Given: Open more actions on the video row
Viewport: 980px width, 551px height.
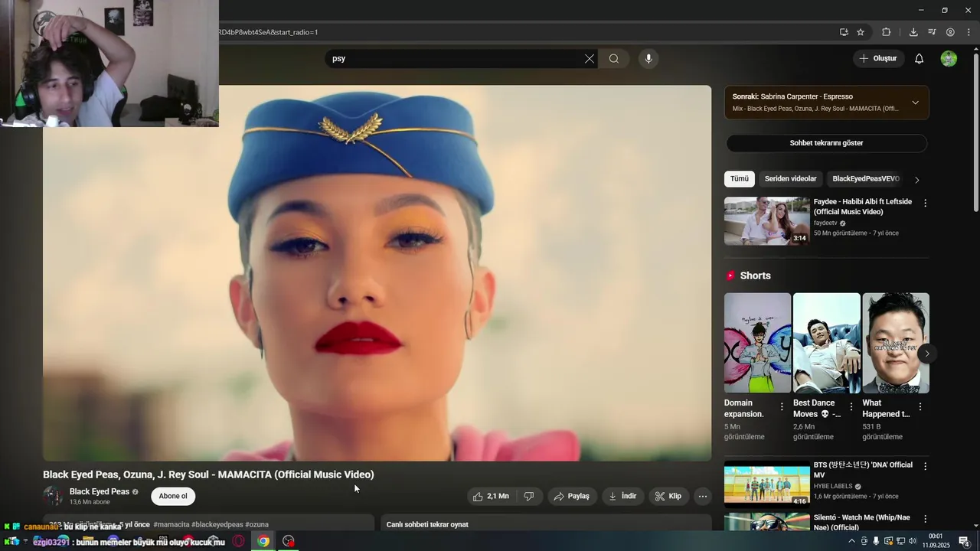Looking at the screenshot, I should point(703,496).
